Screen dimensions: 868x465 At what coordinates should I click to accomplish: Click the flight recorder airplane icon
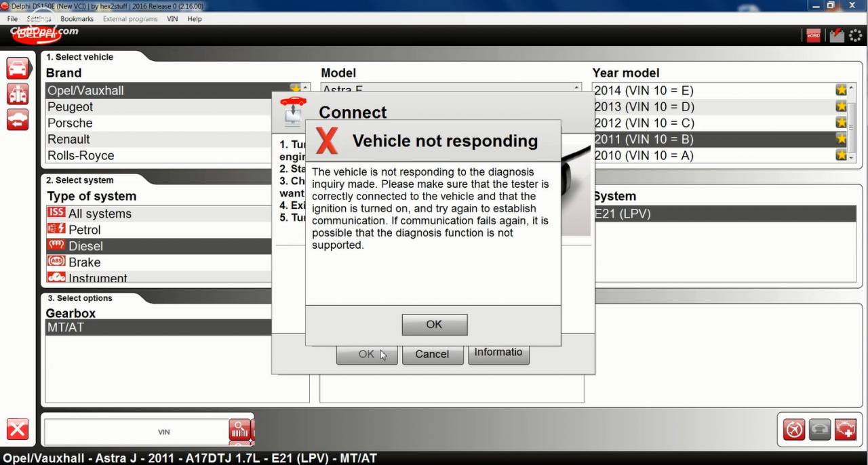coord(794,429)
